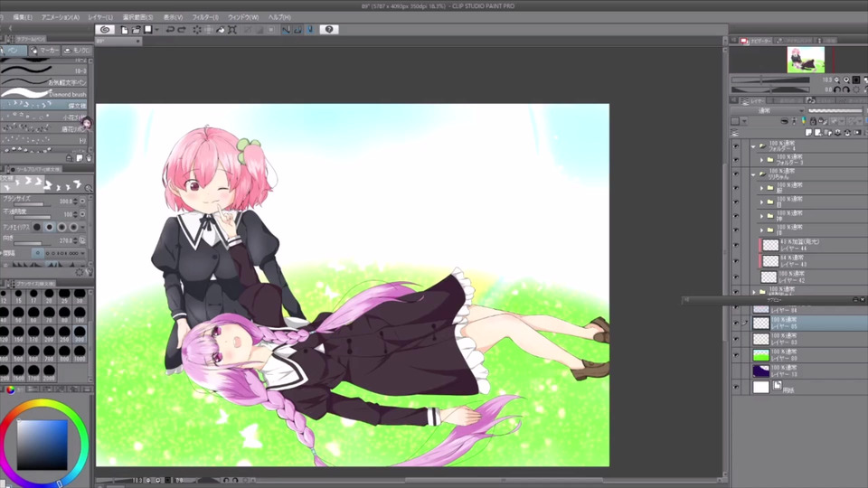Image resolution: width=868 pixels, height=488 pixels.
Task: Select the 小花 scatter brush sub tool
Action: tap(44, 117)
